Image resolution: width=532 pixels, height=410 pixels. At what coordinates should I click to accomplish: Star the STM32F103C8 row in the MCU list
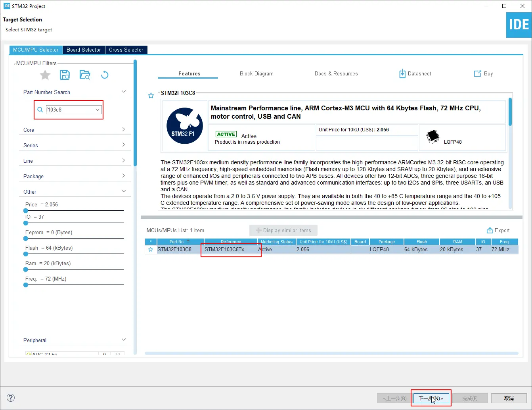(x=151, y=250)
